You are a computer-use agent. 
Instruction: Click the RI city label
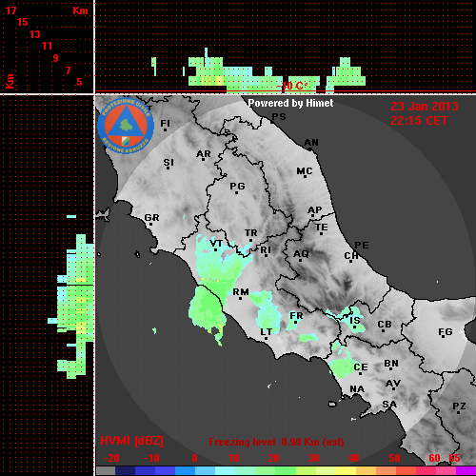point(266,250)
